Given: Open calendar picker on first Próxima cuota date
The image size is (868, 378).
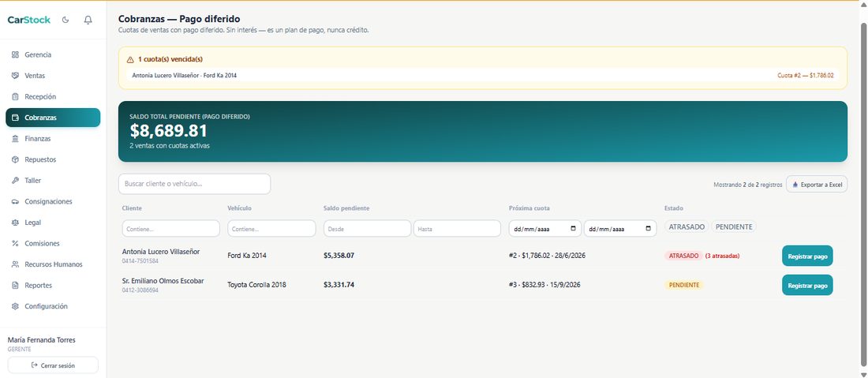Looking at the screenshot, I should [573, 229].
